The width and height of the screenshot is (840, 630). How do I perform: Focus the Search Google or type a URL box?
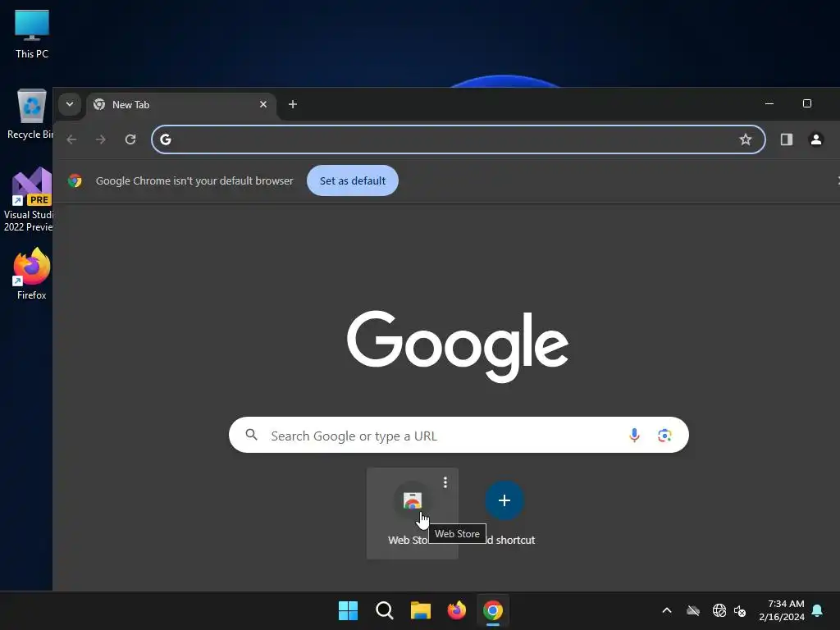(x=459, y=435)
